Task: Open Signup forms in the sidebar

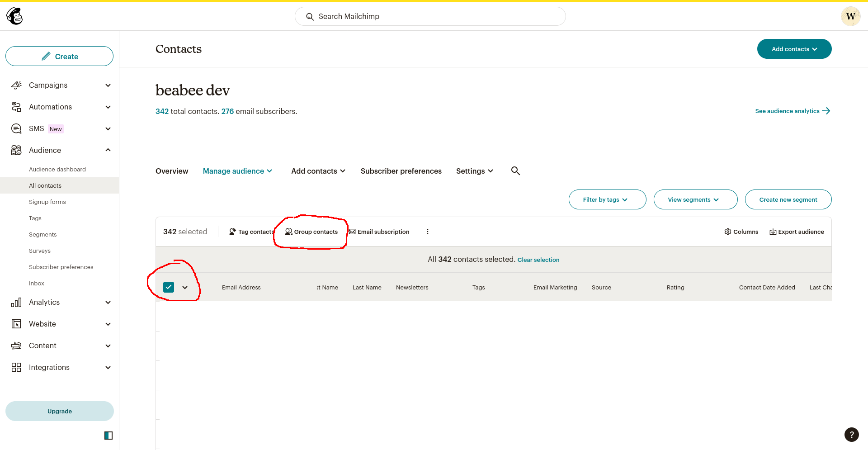Action: coord(47,202)
